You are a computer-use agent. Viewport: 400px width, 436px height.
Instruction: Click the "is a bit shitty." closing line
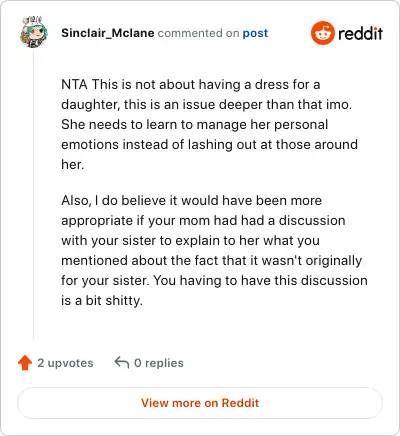[102, 301]
